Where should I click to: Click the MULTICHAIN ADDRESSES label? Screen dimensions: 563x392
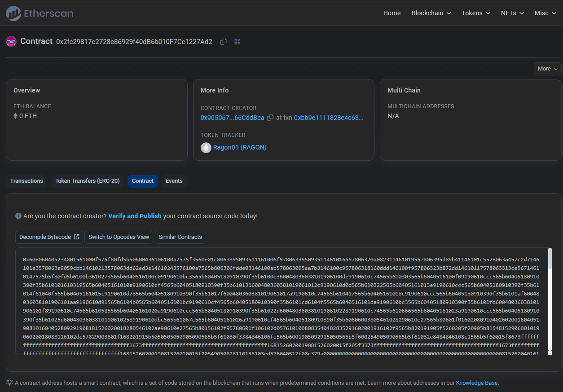tap(421, 106)
